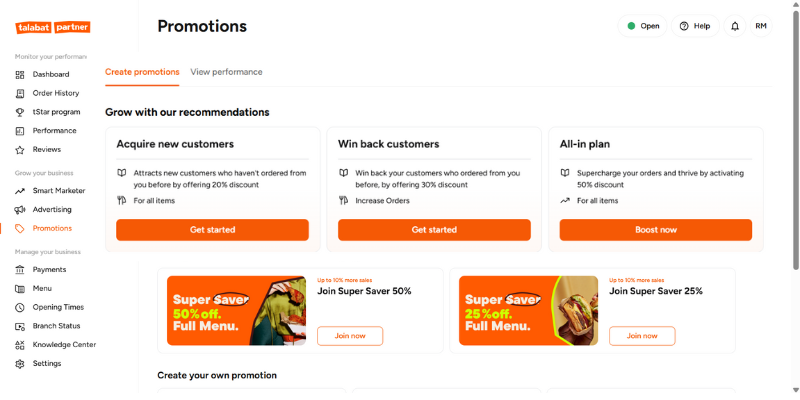Screen dimensions: 800x400
Task: Click the Reviews star icon
Action: click(20, 150)
